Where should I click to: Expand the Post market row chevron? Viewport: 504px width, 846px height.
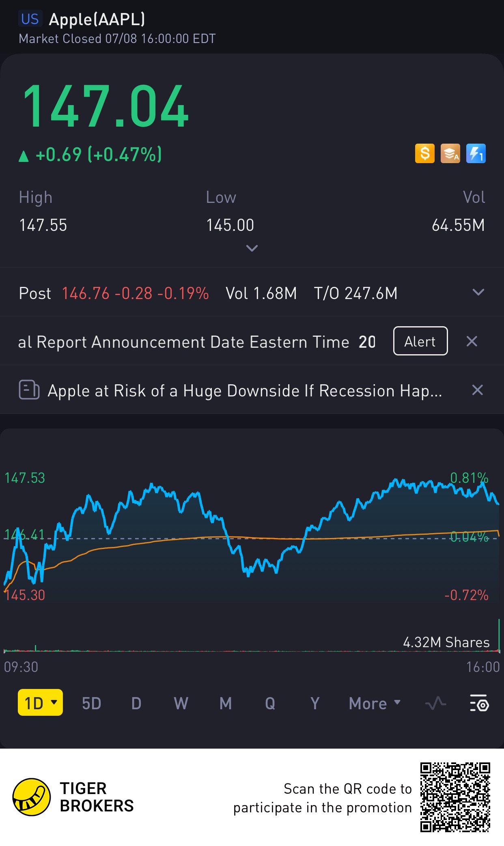click(x=478, y=292)
